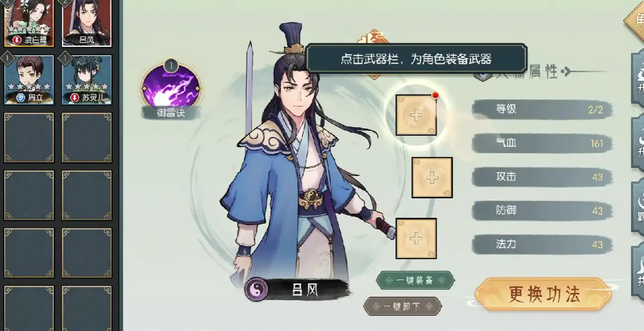
Task: Open the bottom right-side tab
Action: (637, 271)
